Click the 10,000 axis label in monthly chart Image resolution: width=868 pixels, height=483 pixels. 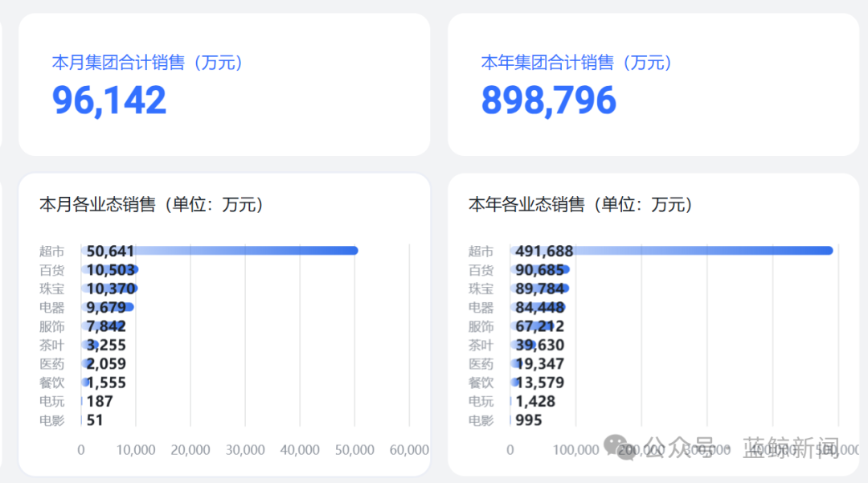136,450
